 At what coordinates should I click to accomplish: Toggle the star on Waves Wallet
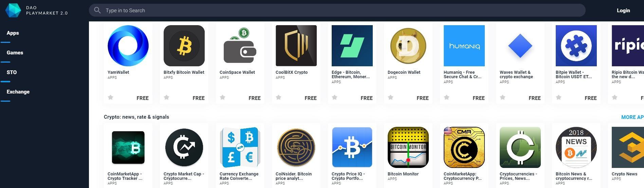502,98
